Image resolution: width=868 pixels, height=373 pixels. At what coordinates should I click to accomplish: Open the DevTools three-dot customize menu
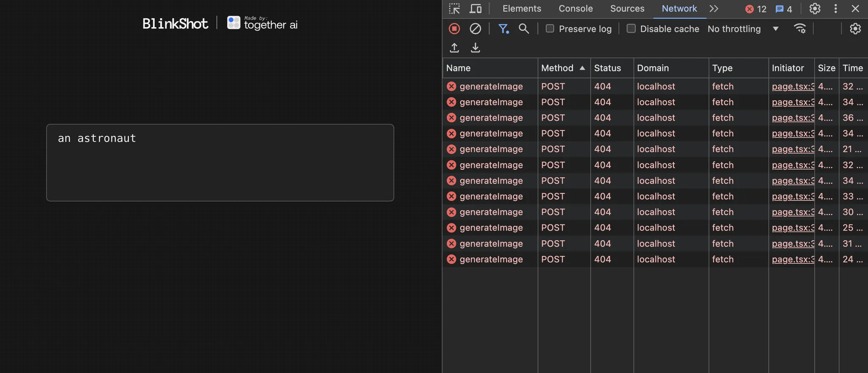(x=835, y=9)
